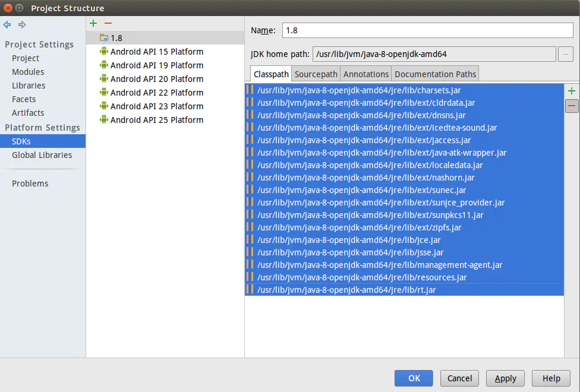Click Android icon for API 20 Platform
Image resolution: width=580 pixels, height=392 pixels.
pyautogui.click(x=104, y=79)
